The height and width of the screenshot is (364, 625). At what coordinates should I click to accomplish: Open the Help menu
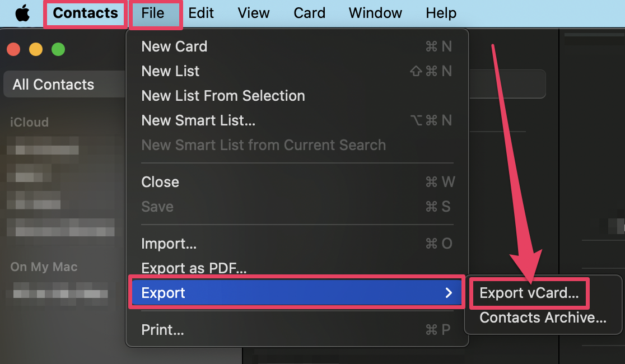pos(441,13)
